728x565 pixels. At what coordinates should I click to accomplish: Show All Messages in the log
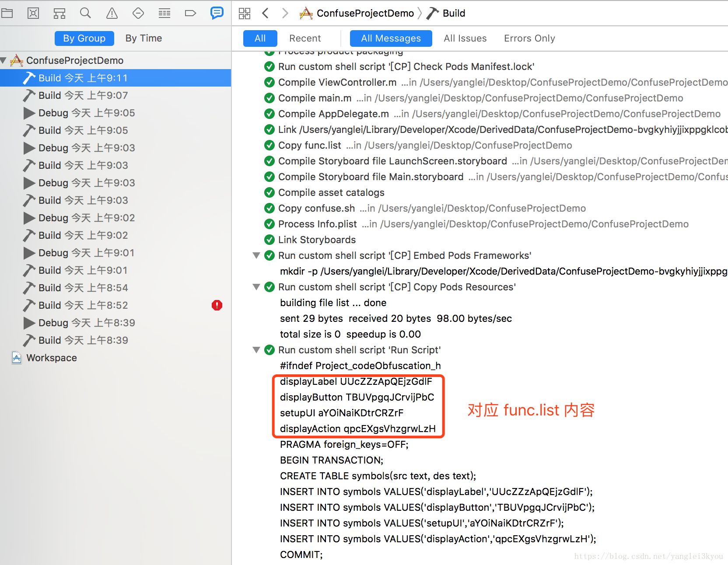click(391, 38)
